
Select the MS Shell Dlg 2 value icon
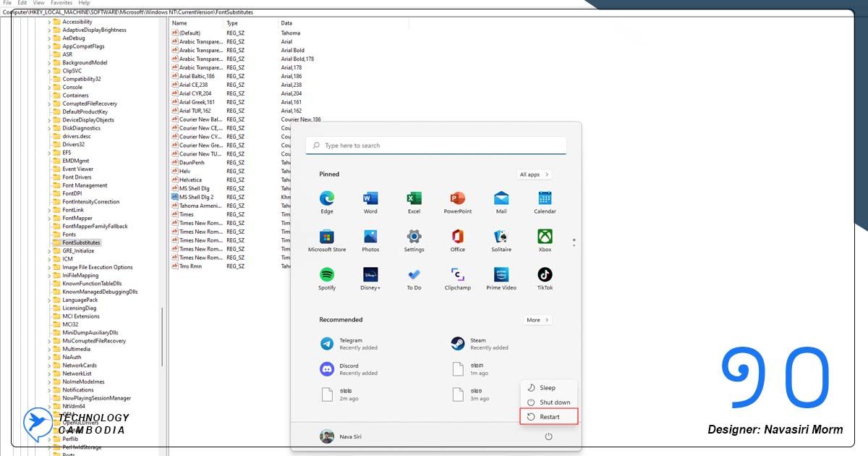(174, 197)
